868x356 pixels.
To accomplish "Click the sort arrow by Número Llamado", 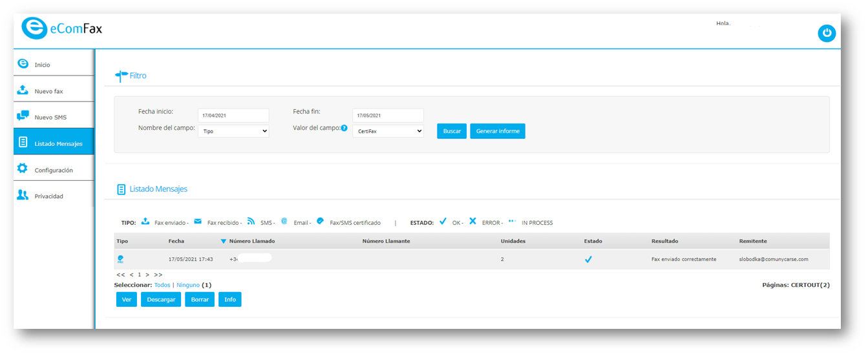I will tap(223, 242).
